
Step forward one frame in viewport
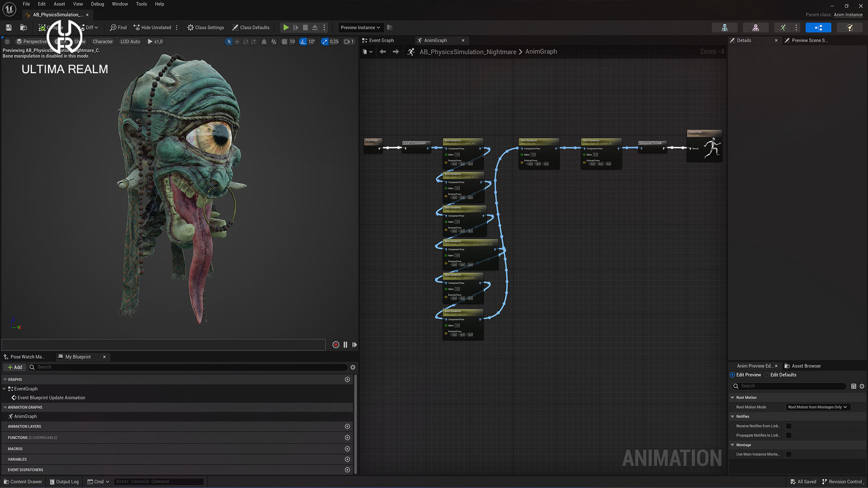pyautogui.click(x=354, y=345)
